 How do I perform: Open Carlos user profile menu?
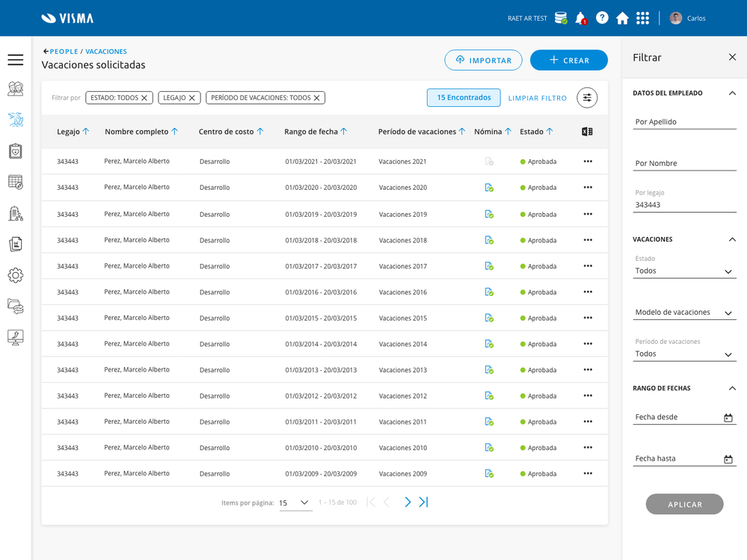[x=687, y=18]
